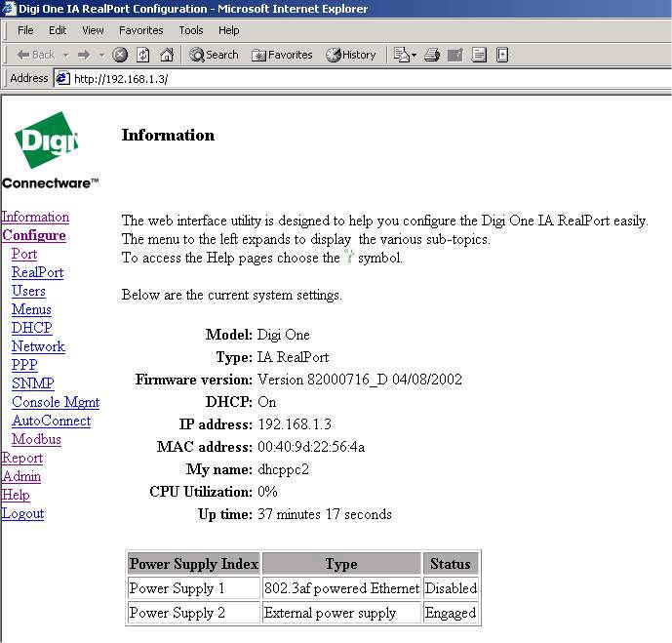The width and height of the screenshot is (672, 643).
Task: Click the Stop loading toolbar icon
Action: [x=120, y=55]
